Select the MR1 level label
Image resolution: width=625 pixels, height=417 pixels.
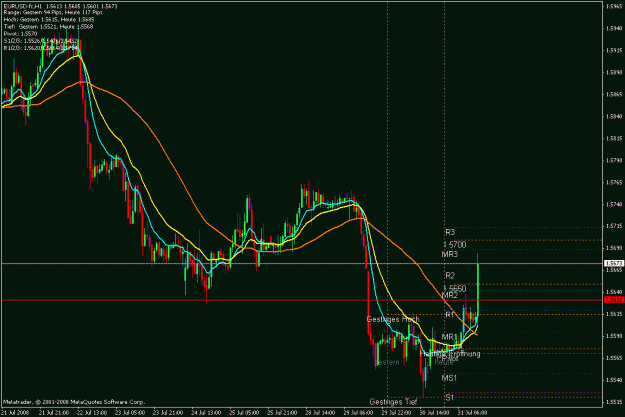coord(450,337)
